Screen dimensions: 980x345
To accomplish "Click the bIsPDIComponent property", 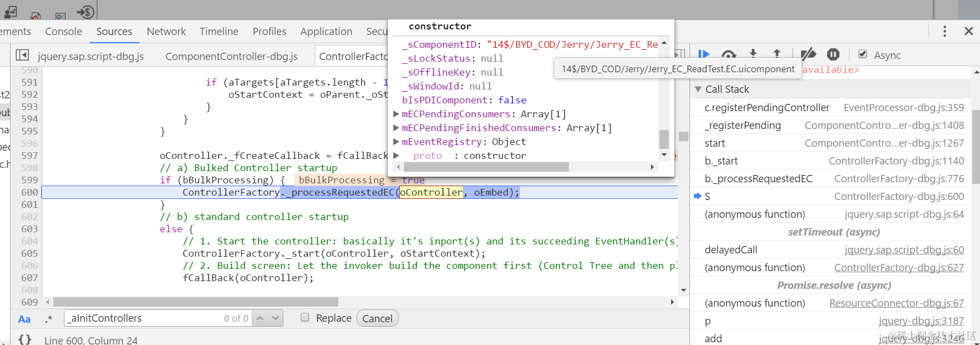I will pos(444,100).
